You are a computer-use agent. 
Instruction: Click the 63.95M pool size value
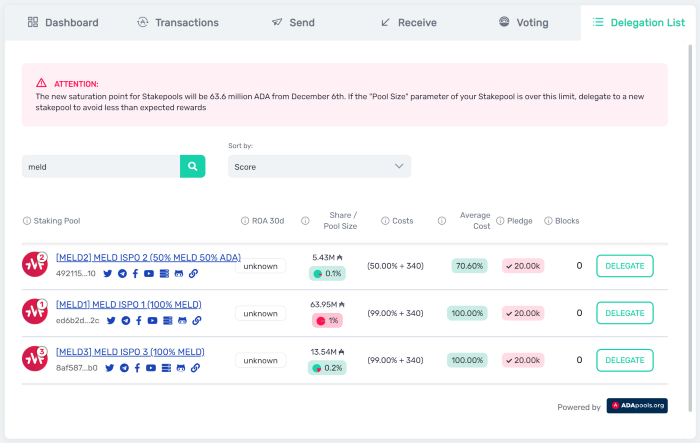coord(327,305)
